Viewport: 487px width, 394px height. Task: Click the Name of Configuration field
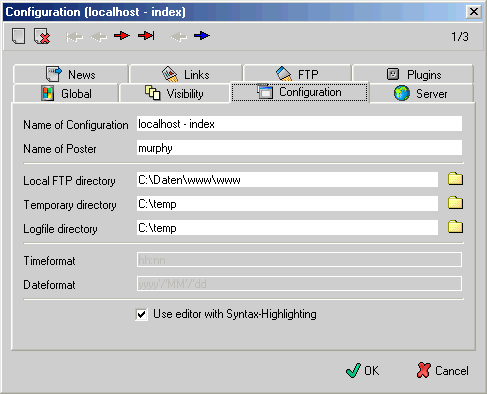(x=299, y=124)
